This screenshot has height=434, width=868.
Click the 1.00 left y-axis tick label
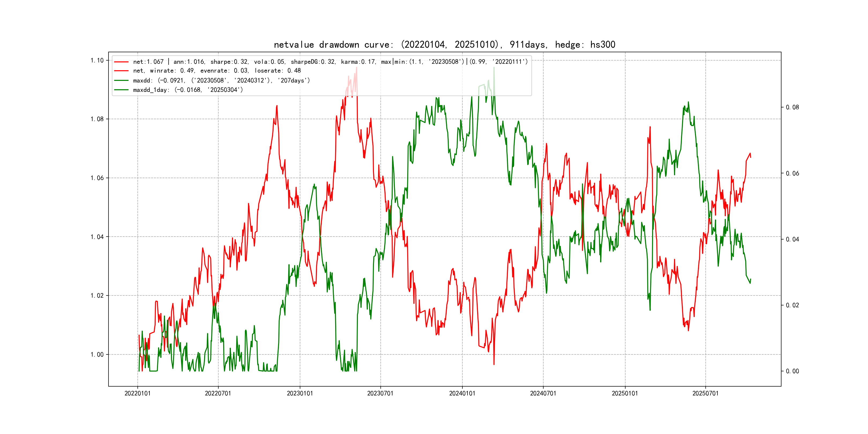pos(97,354)
